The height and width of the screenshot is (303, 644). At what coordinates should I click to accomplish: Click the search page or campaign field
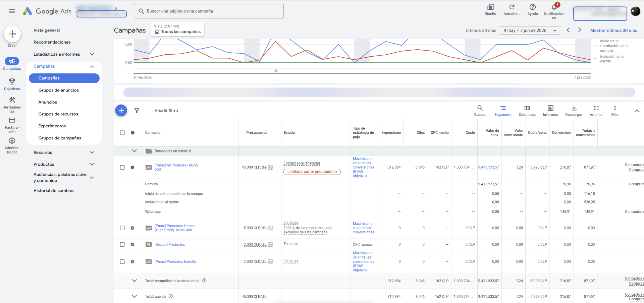tap(209, 11)
